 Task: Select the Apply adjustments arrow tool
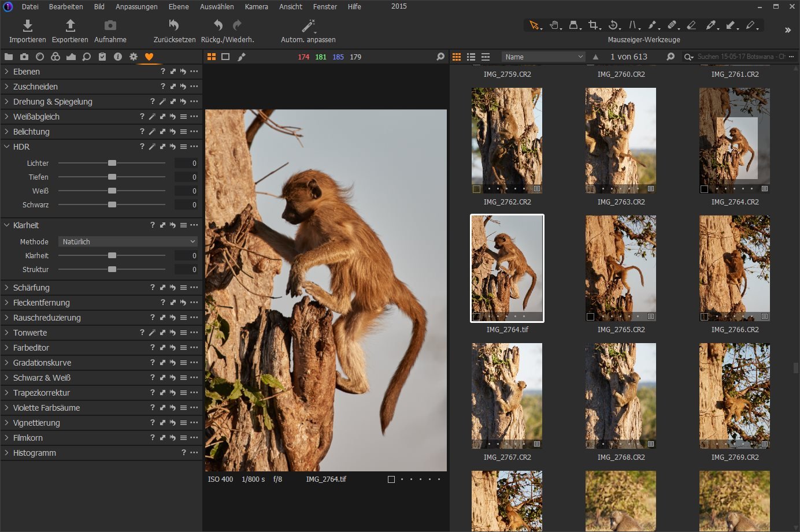coord(731,25)
